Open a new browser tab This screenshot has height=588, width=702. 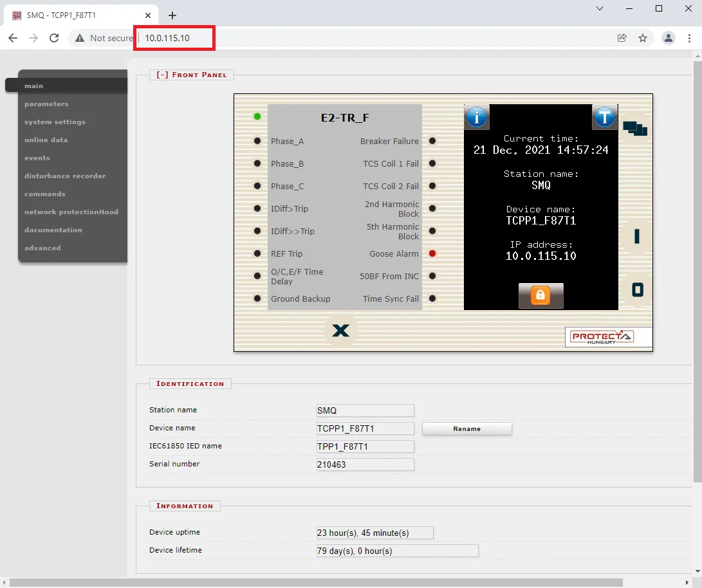click(x=172, y=15)
